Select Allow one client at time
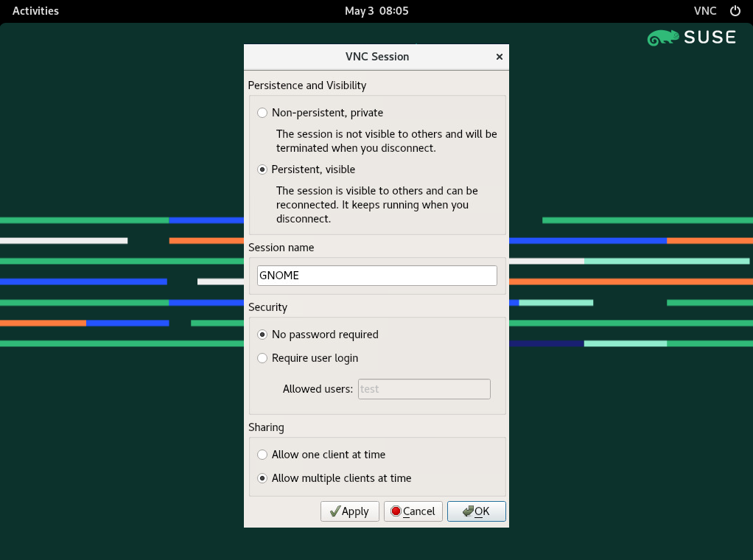Viewport: 753px width, 560px height. tap(262, 455)
